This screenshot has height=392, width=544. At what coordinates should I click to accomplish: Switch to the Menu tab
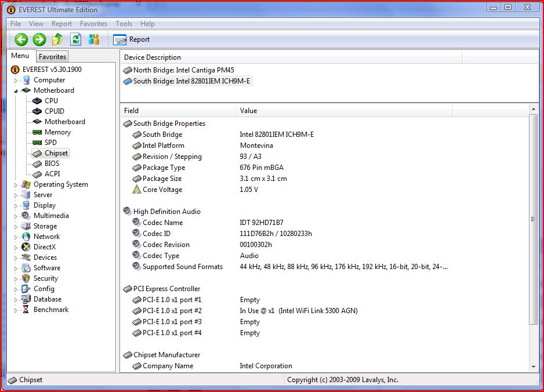pos(20,56)
